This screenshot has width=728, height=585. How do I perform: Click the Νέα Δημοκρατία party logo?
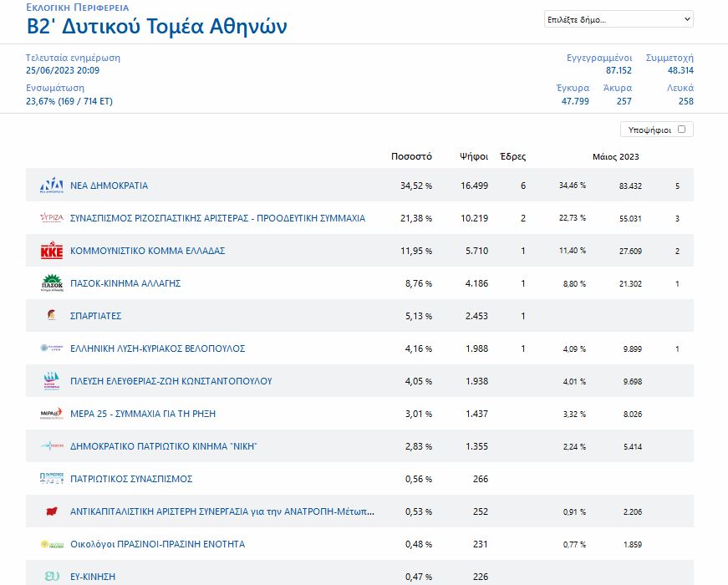(52, 186)
